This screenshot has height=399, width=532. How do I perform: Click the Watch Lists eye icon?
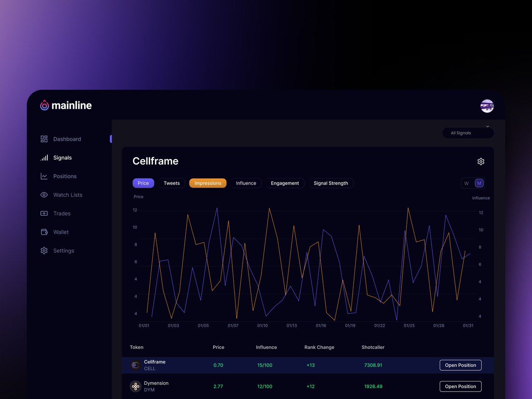(x=44, y=195)
